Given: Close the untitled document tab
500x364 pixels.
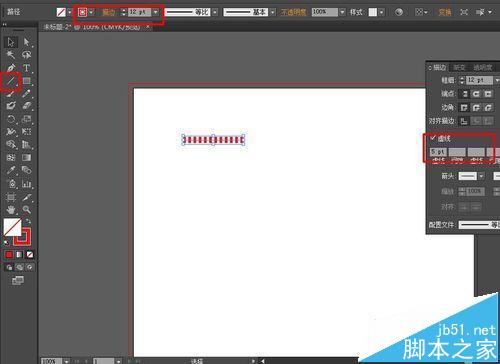Looking at the screenshot, I should [148, 27].
